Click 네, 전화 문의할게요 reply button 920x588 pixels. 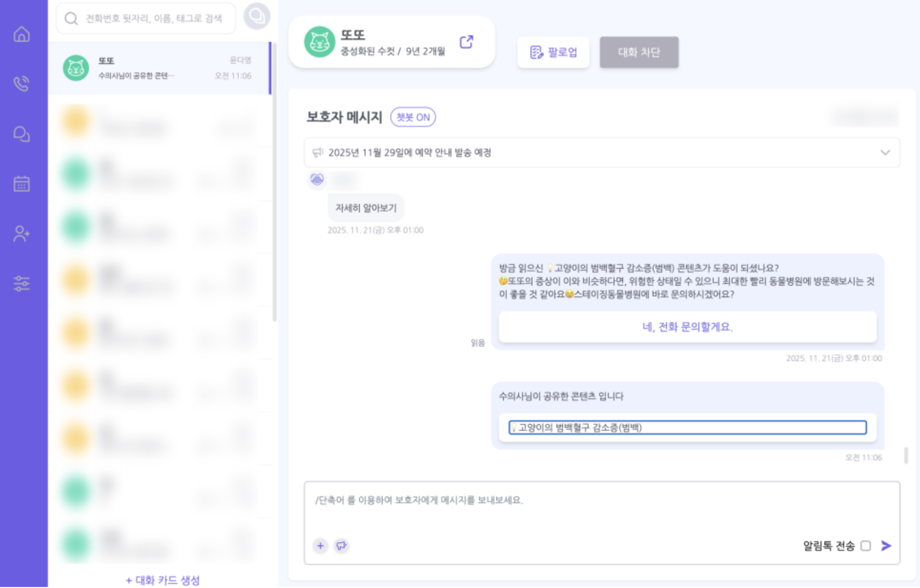tap(687, 327)
